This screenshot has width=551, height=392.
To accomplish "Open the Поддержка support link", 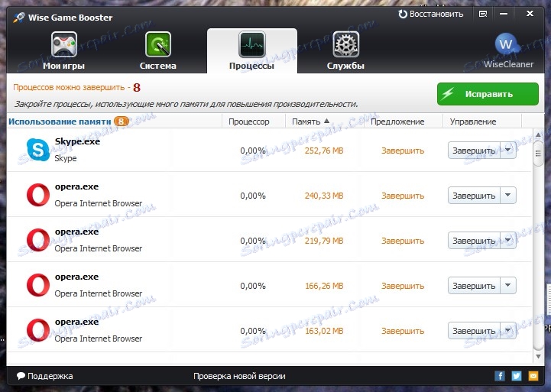I will (x=44, y=376).
